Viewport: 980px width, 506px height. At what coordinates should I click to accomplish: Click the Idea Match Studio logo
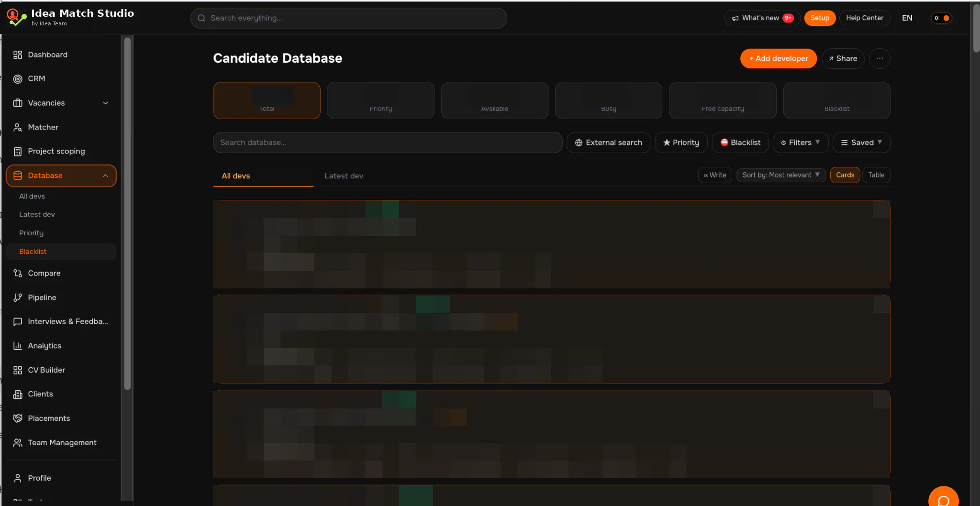pos(17,18)
